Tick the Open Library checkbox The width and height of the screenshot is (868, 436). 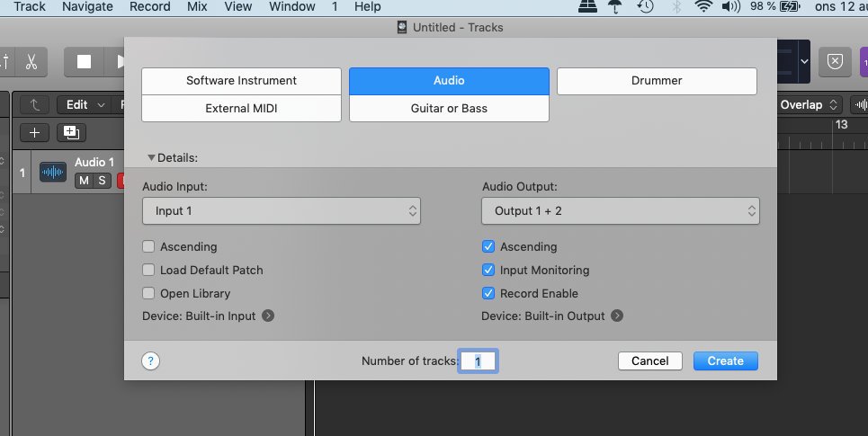148,293
